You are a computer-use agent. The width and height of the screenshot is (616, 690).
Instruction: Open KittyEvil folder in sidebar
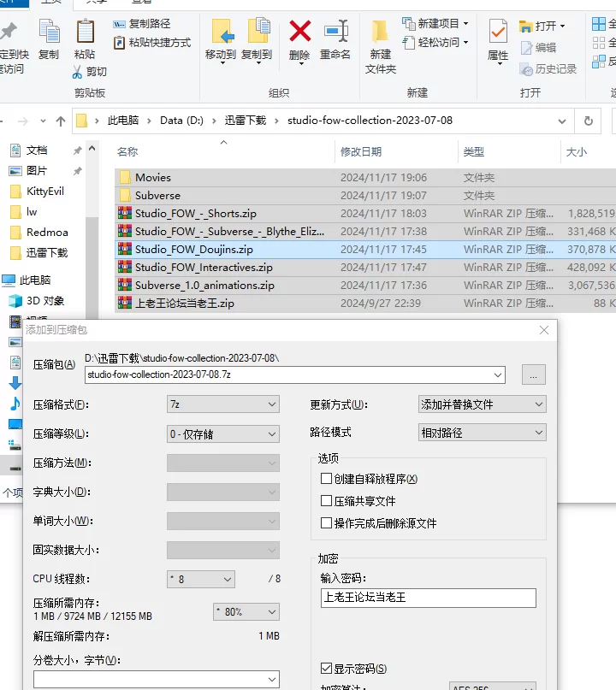(x=37, y=192)
